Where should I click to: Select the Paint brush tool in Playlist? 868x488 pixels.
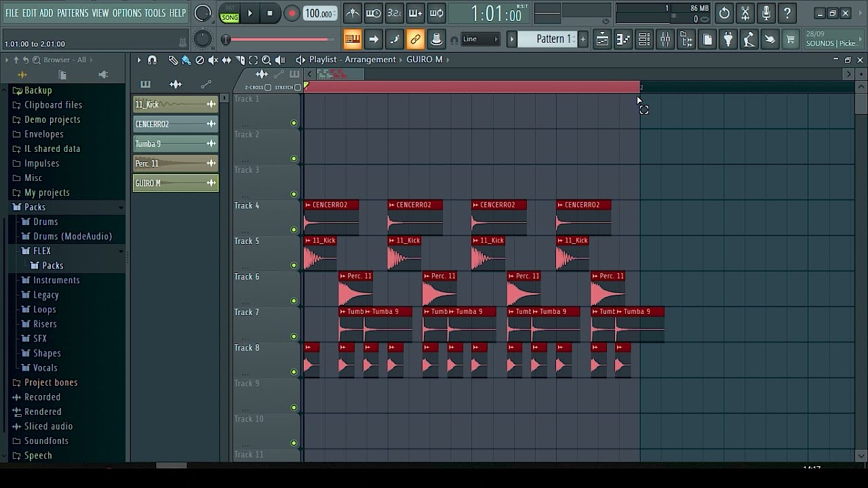186,60
